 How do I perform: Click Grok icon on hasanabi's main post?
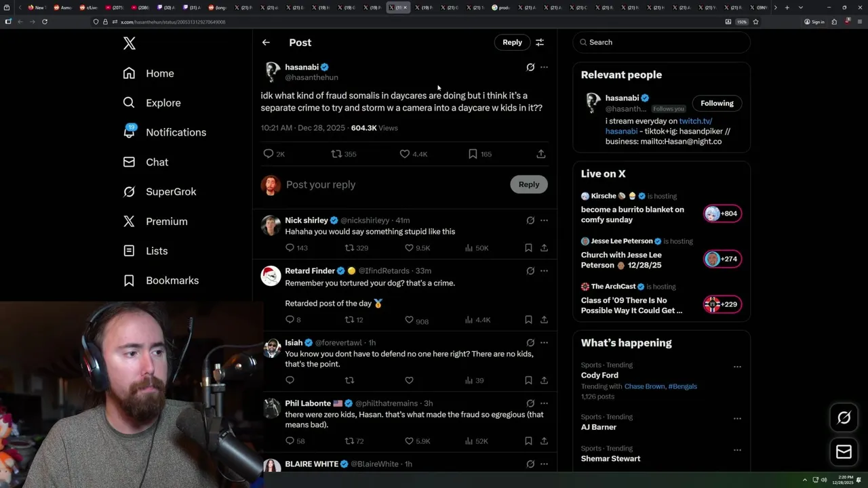pyautogui.click(x=530, y=67)
